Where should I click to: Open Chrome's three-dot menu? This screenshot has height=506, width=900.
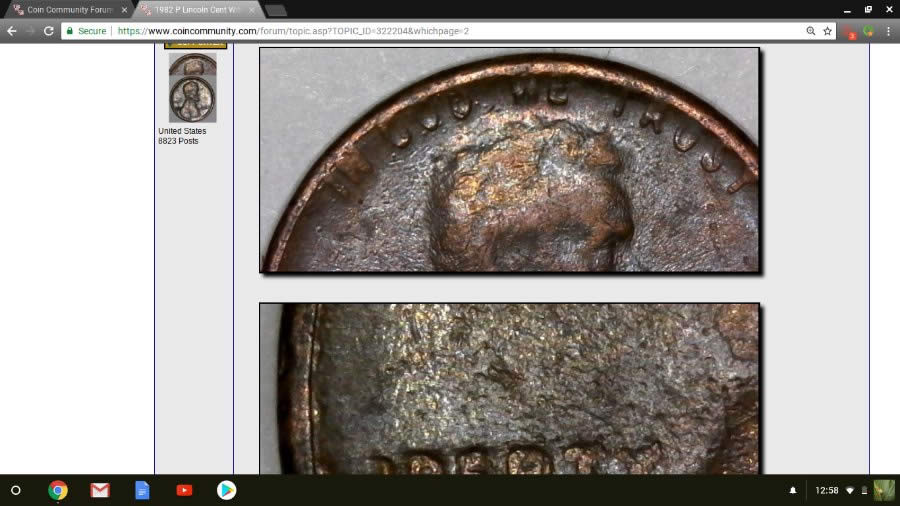tap(888, 31)
